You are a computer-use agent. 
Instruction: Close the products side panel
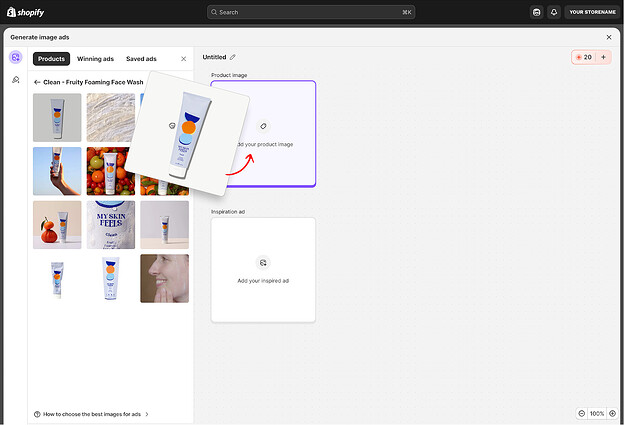tap(183, 59)
